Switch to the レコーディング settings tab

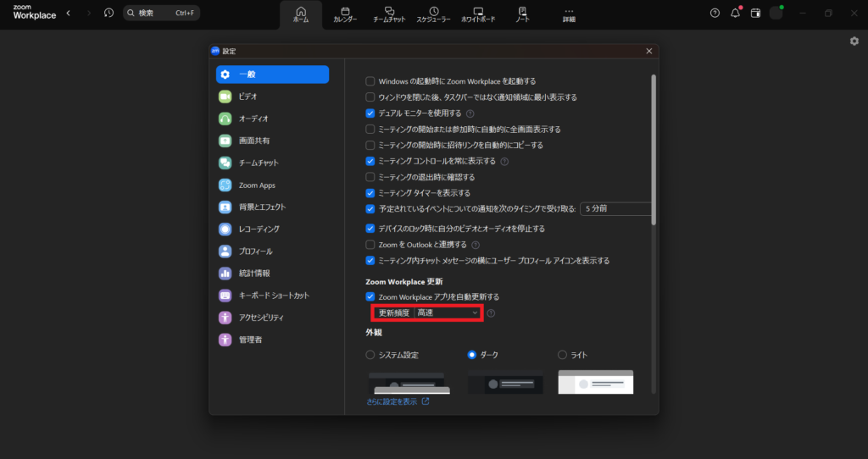pyautogui.click(x=259, y=229)
